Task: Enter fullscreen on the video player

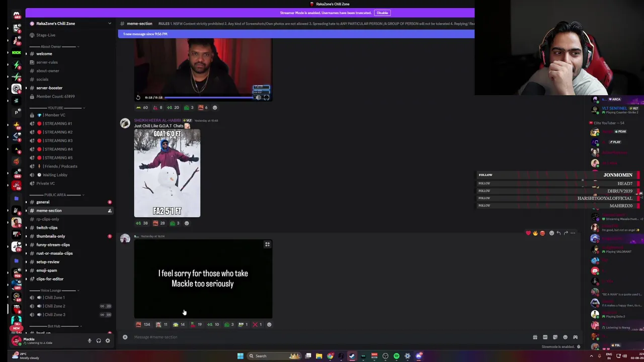Action: click(266, 98)
